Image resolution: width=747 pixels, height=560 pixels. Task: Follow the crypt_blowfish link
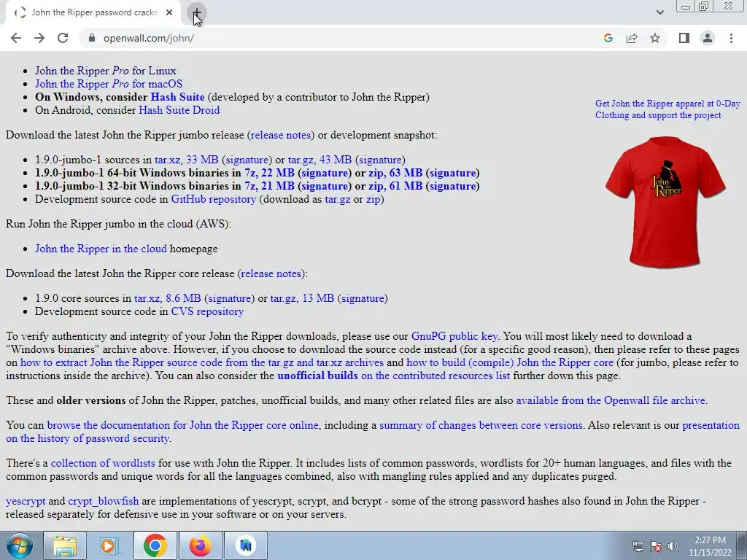(104, 502)
